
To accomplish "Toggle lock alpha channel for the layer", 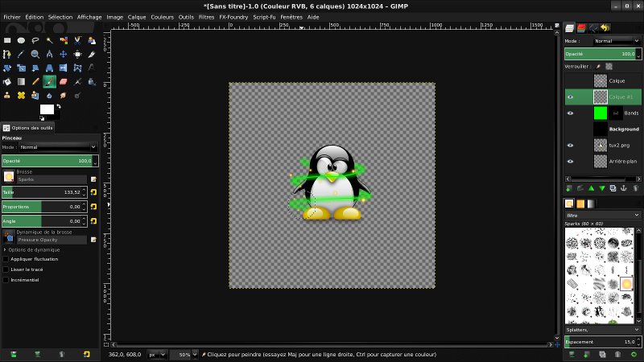I will (x=609, y=67).
